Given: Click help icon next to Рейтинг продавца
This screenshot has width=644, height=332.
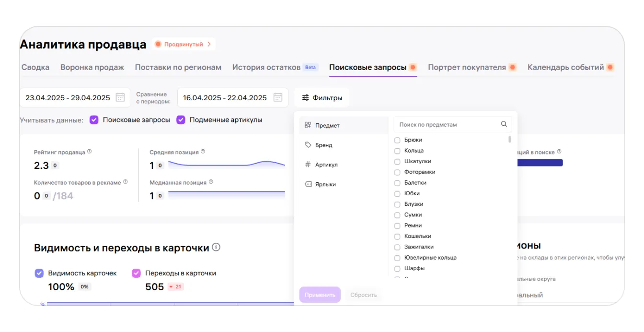Looking at the screenshot, I should (90, 152).
